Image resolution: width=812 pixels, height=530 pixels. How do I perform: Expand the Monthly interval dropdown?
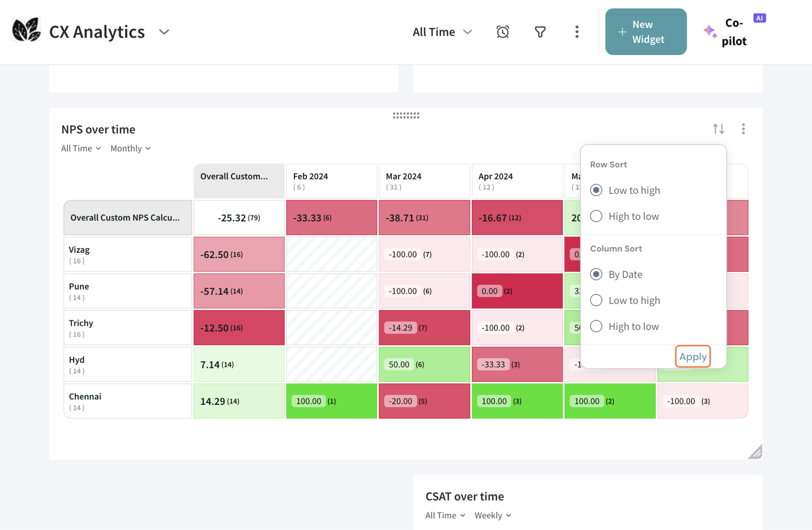(130, 149)
